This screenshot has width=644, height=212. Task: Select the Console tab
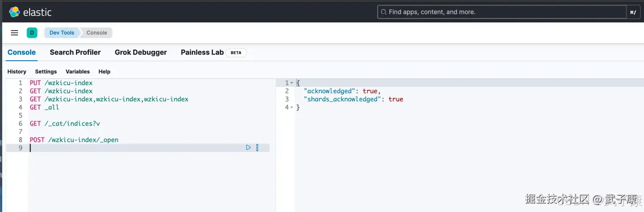(x=21, y=52)
